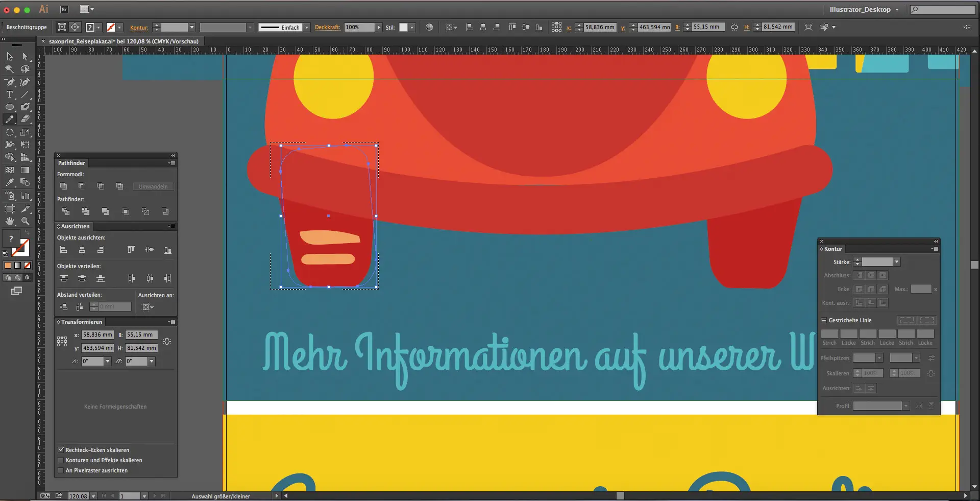Open the Ausrichten an dropdown
This screenshot has width=980, height=501.
point(148,307)
